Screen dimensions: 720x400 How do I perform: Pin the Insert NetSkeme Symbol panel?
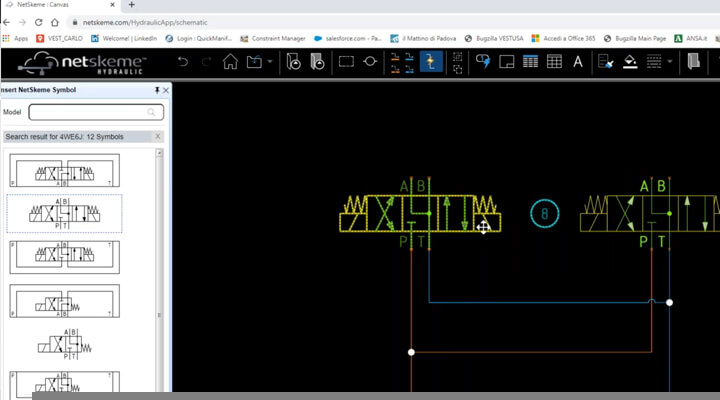[x=157, y=90]
